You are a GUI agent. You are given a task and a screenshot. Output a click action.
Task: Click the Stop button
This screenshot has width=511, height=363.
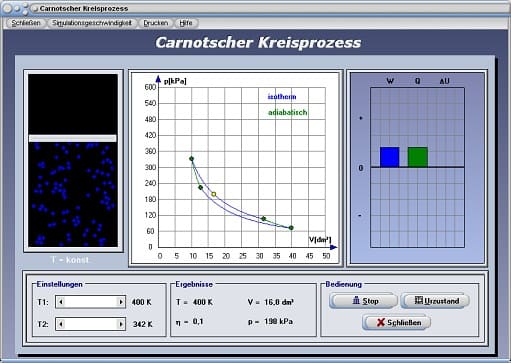click(x=363, y=301)
